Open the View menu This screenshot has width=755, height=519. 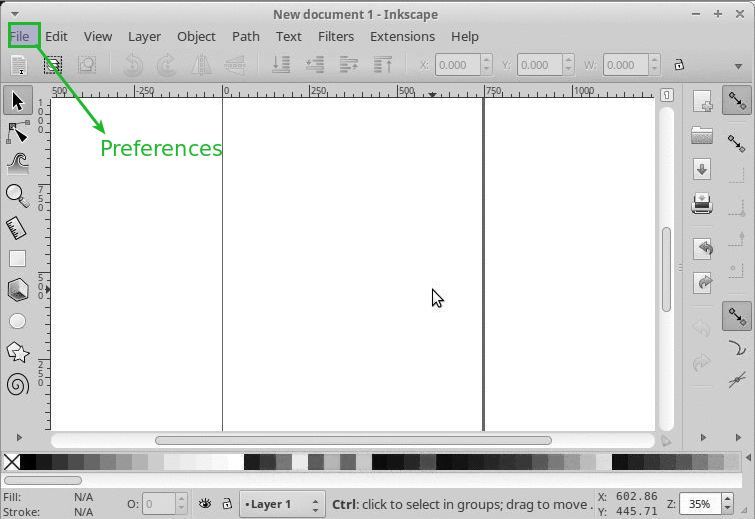tap(98, 36)
